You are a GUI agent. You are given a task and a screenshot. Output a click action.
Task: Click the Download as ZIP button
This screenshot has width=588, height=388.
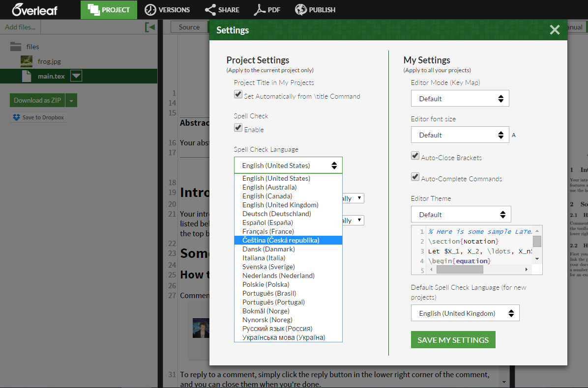tap(37, 100)
